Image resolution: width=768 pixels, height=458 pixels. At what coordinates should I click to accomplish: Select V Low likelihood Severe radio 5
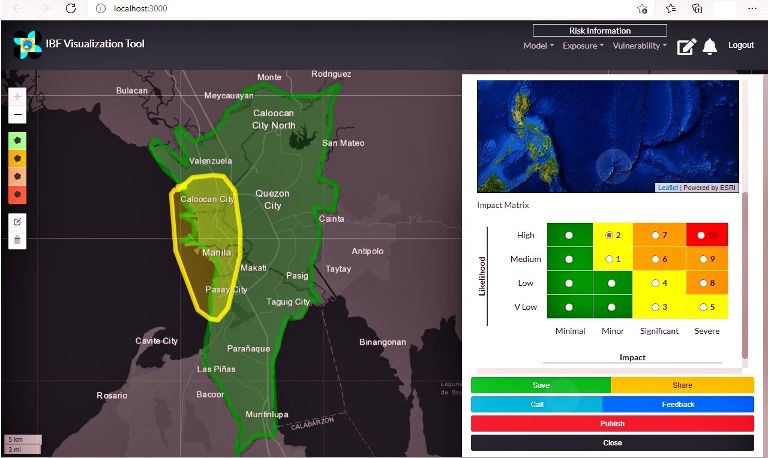click(703, 307)
